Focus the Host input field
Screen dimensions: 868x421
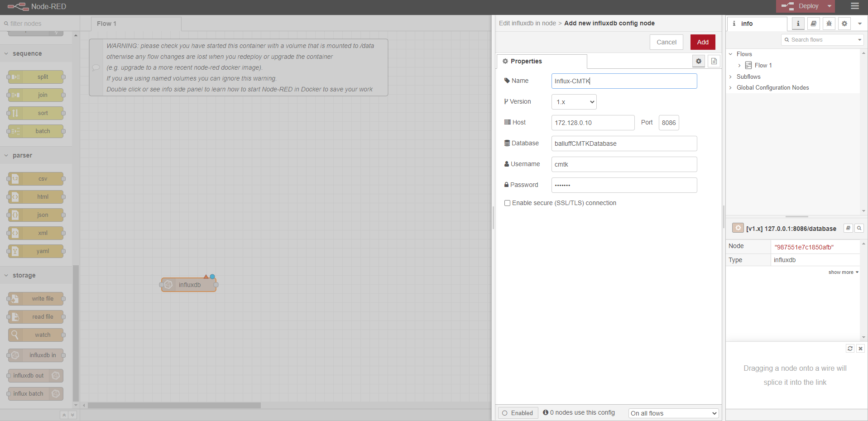pos(593,123)
